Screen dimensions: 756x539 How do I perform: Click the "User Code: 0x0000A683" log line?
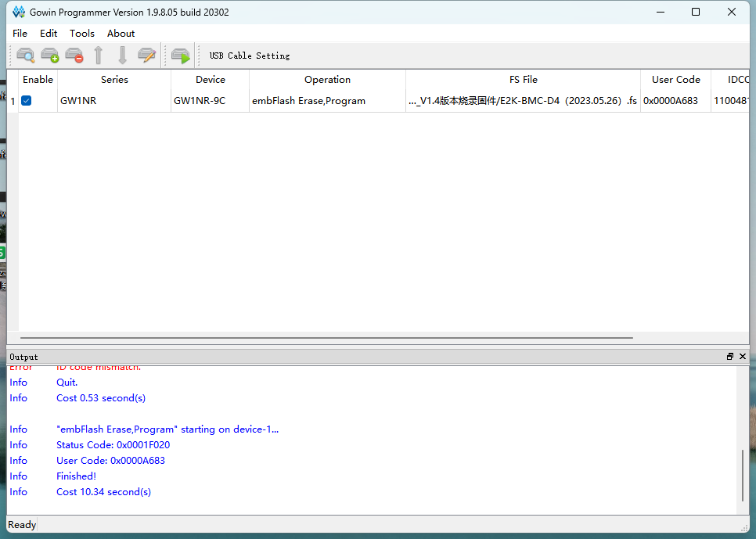tap(110, 461)
